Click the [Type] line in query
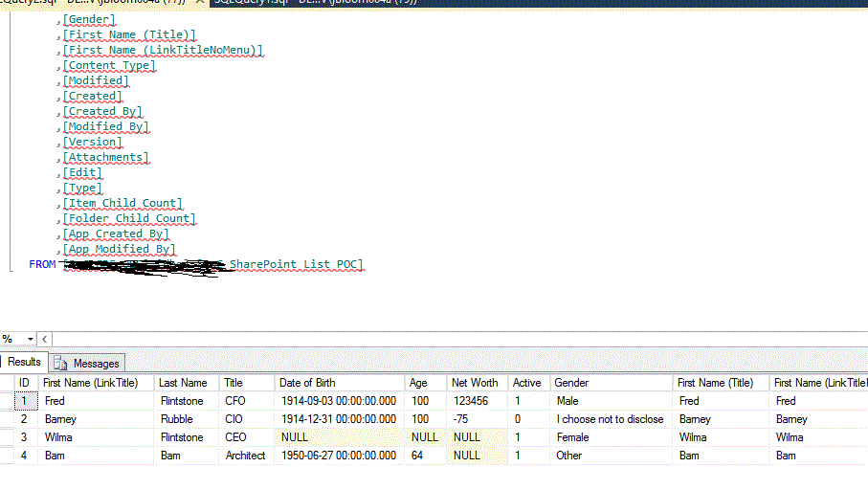This screenshot has height=490, width=868. [82, 188]
